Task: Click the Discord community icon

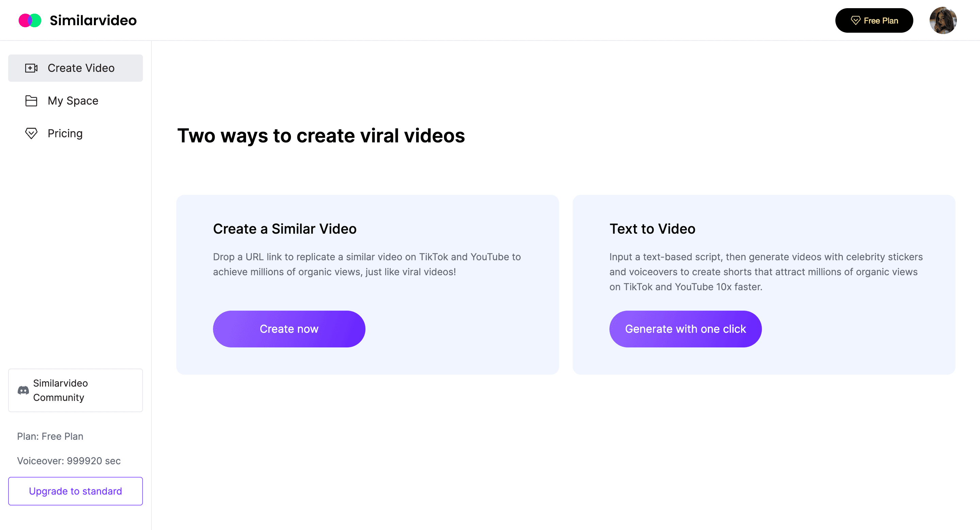Action: tap(23, 390)
